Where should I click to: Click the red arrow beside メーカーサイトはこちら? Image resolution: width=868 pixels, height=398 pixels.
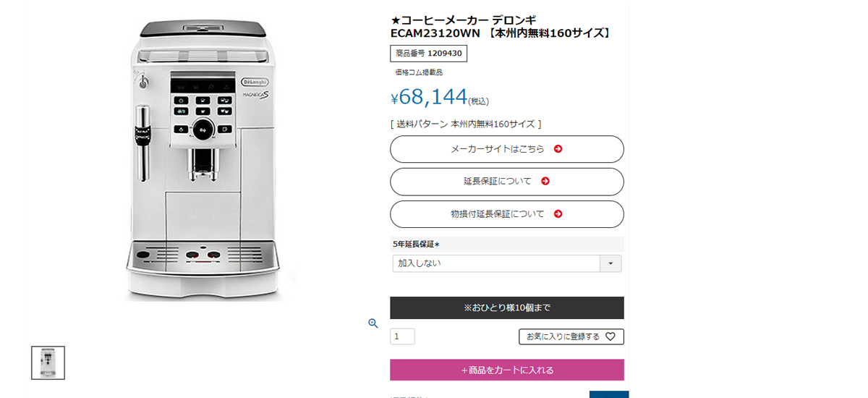coord(558,149)
